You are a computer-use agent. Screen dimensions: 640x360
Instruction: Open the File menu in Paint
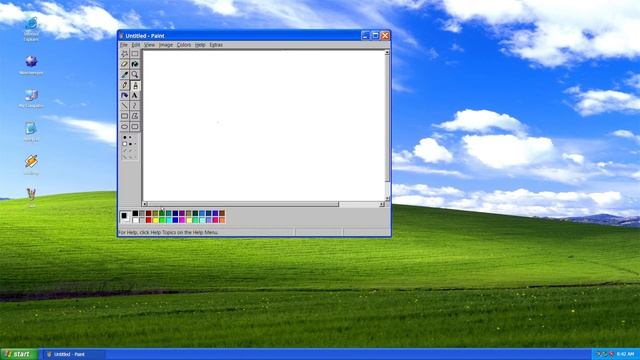[124, 45]
